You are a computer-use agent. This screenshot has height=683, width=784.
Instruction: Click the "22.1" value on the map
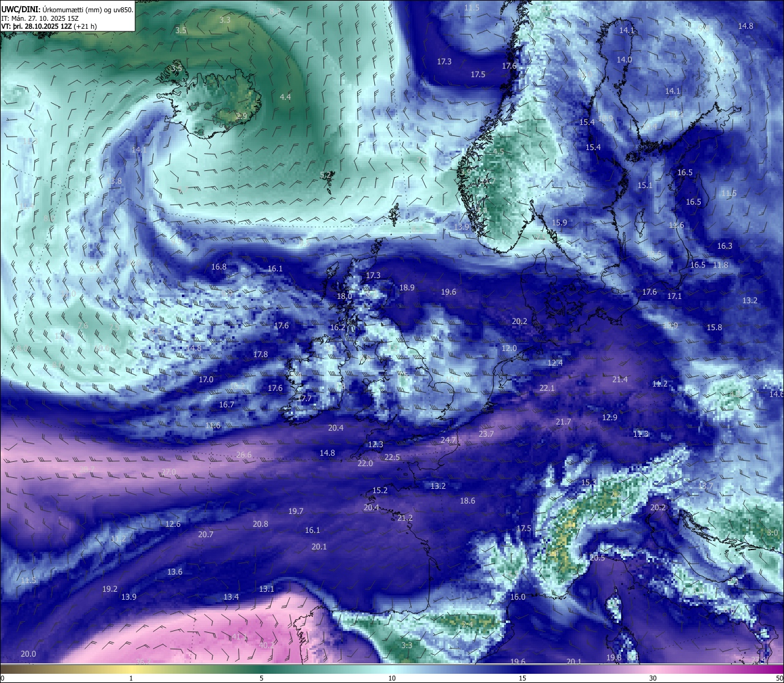click(x=547, y=388)
